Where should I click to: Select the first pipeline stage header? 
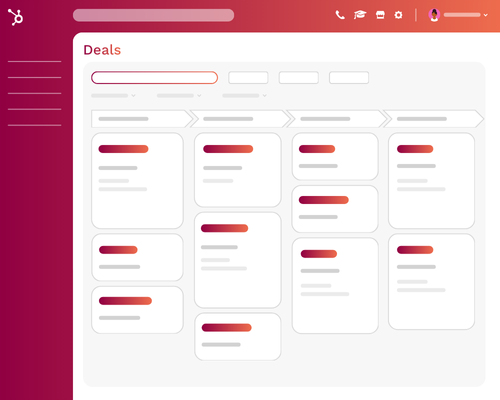pos(142,119)
